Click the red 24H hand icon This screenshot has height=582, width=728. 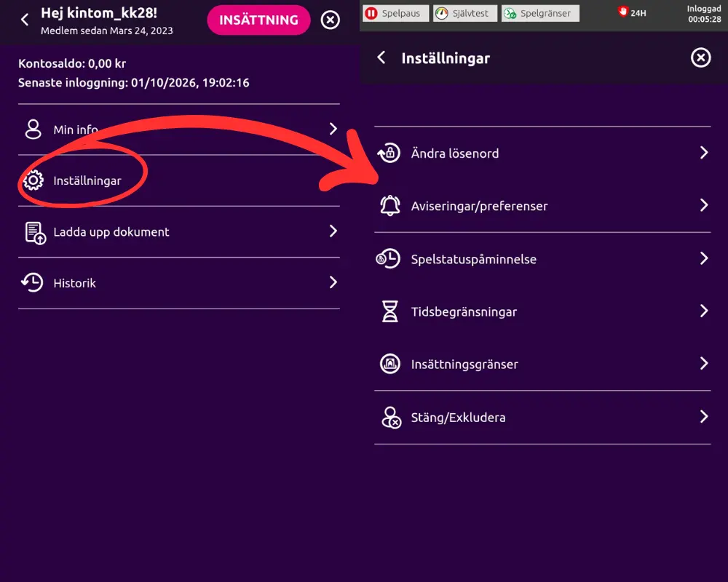click(622, 12)
